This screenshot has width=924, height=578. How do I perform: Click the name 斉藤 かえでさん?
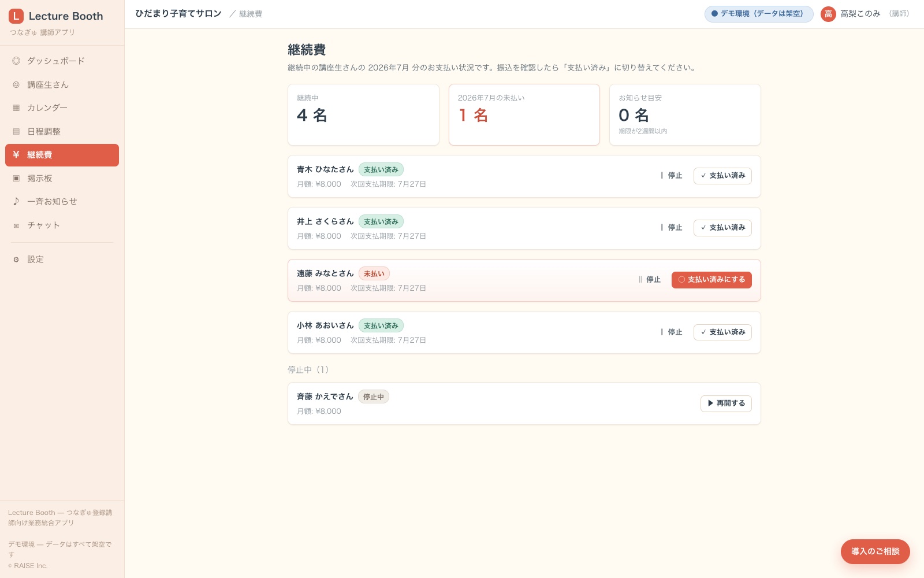click(325, 397)
